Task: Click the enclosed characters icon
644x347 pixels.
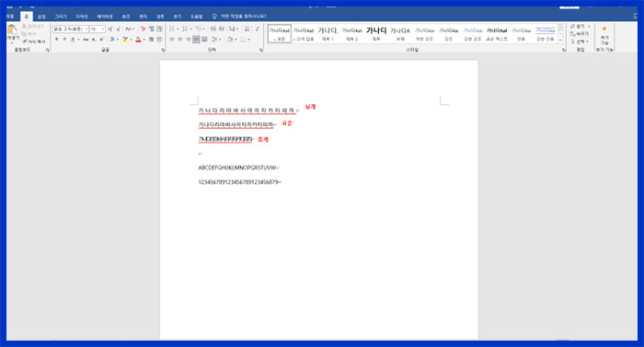Action: point(159,39)
